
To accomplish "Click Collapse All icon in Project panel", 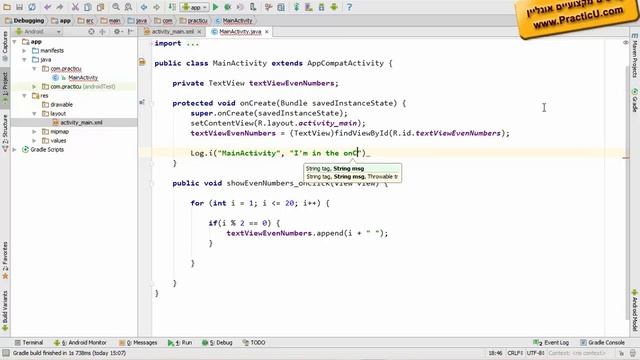I will point(102,31).
